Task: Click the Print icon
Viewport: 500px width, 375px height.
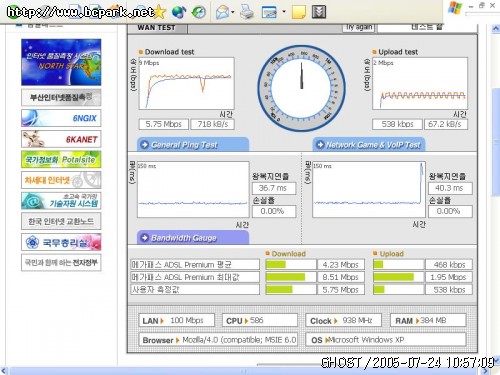Action: pyautogui.click(x=247, y=12)
